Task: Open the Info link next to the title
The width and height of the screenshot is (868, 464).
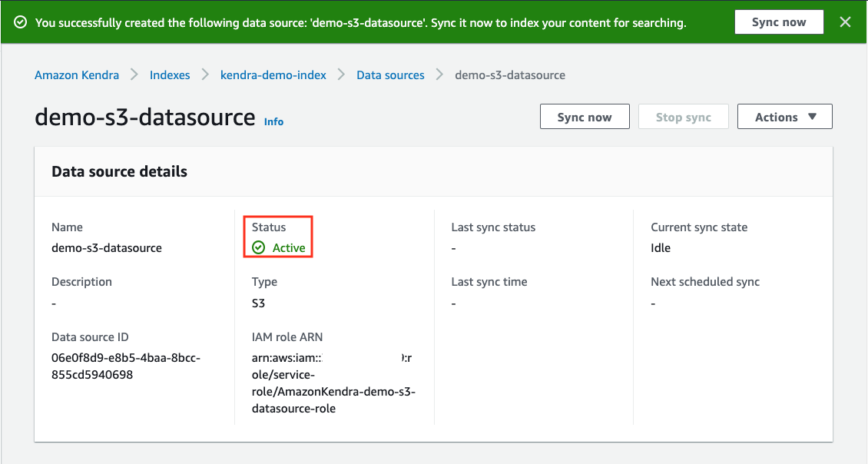Action: coord(273,122)
